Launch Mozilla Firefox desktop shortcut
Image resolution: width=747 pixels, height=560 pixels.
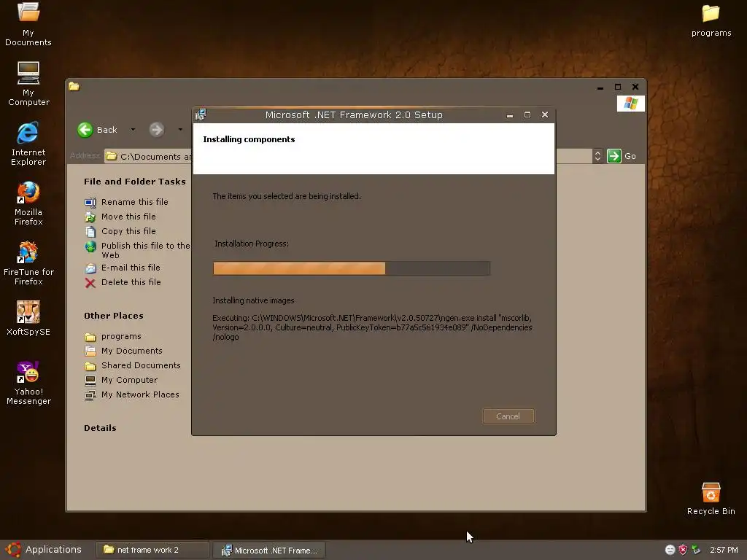point(28,203)
